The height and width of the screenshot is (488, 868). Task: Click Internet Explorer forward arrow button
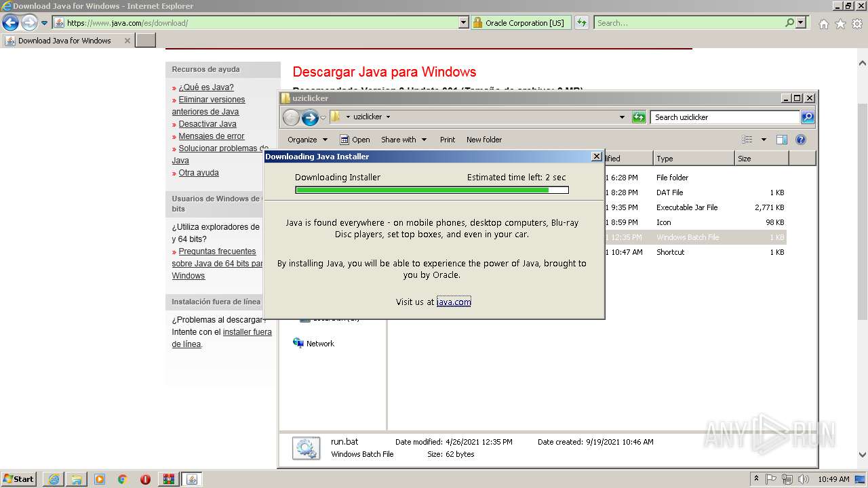[28, 22]
